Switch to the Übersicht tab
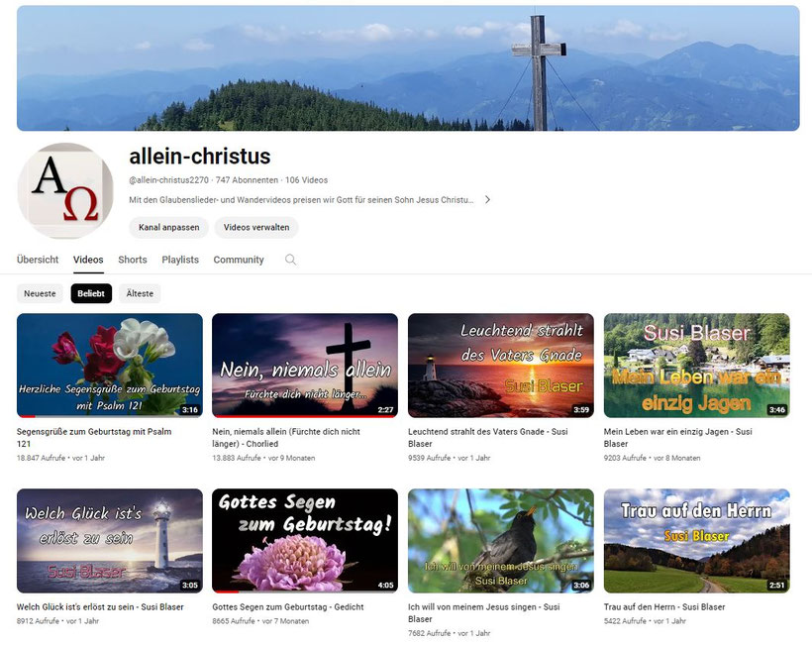 pos(38,260)
